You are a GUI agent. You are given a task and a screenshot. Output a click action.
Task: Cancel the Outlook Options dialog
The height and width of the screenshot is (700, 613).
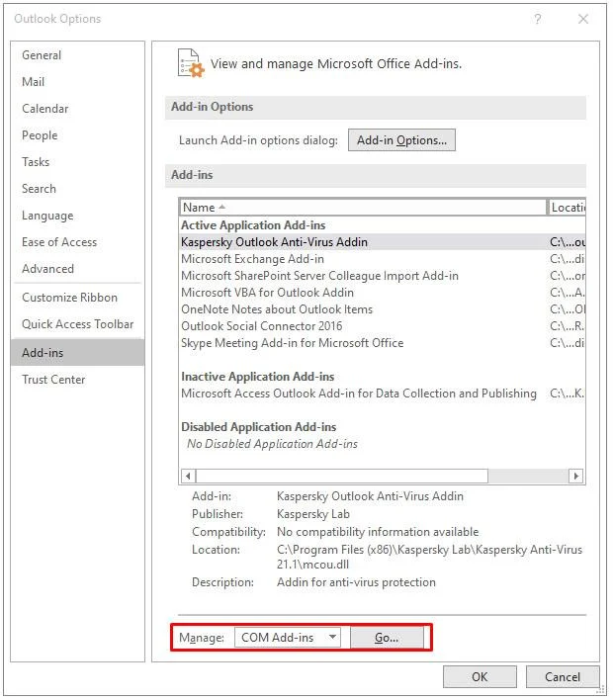point(563,677)
